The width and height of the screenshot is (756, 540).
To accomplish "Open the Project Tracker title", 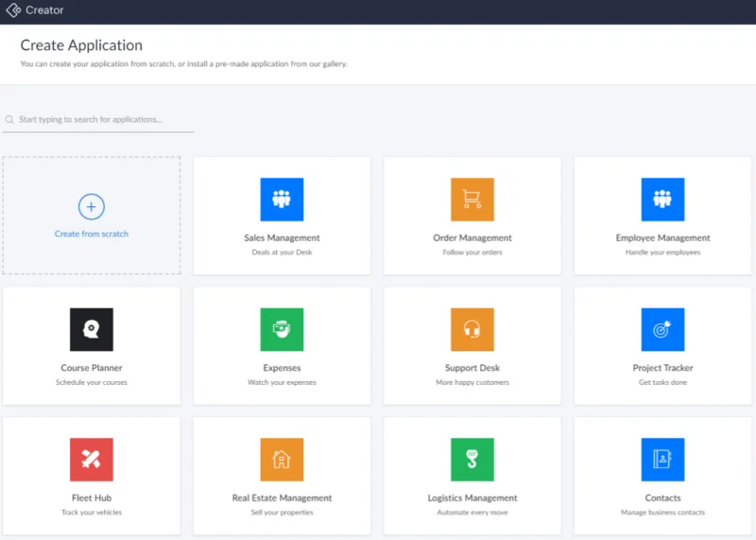I will click(x=663, y=368).
